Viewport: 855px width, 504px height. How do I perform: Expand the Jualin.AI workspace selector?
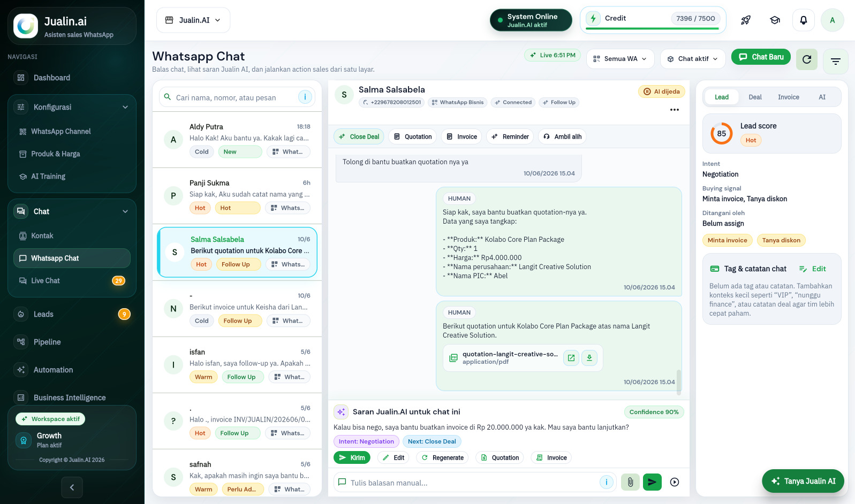(x=193, y=20)
